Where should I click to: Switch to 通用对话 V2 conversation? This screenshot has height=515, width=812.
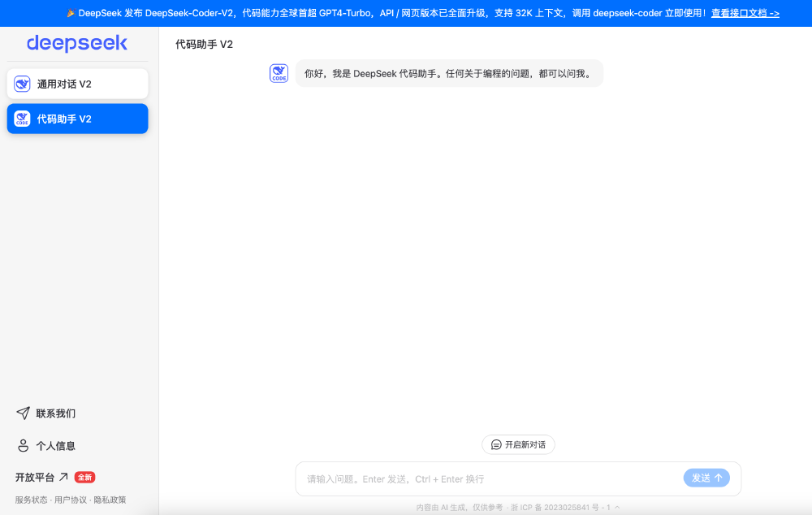(77, 83)
